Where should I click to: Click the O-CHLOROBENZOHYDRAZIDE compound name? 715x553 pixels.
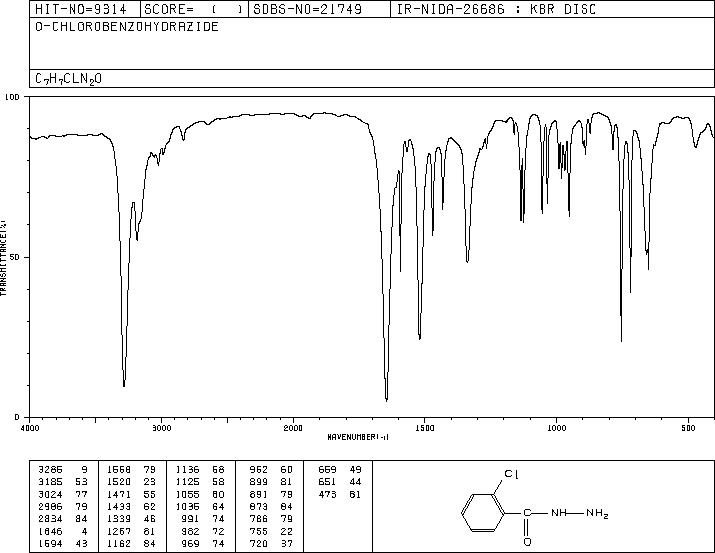pyautogui.click(x=127, y=27)
